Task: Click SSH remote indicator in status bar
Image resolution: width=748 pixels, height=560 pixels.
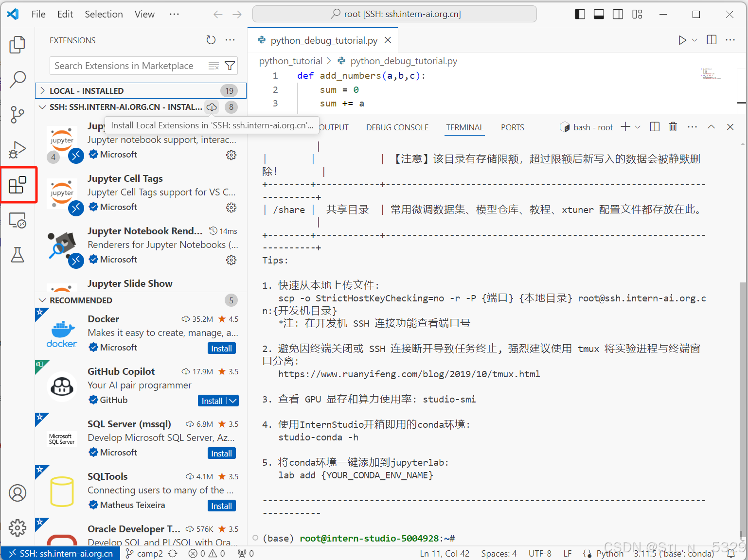Action: [61, 553]
